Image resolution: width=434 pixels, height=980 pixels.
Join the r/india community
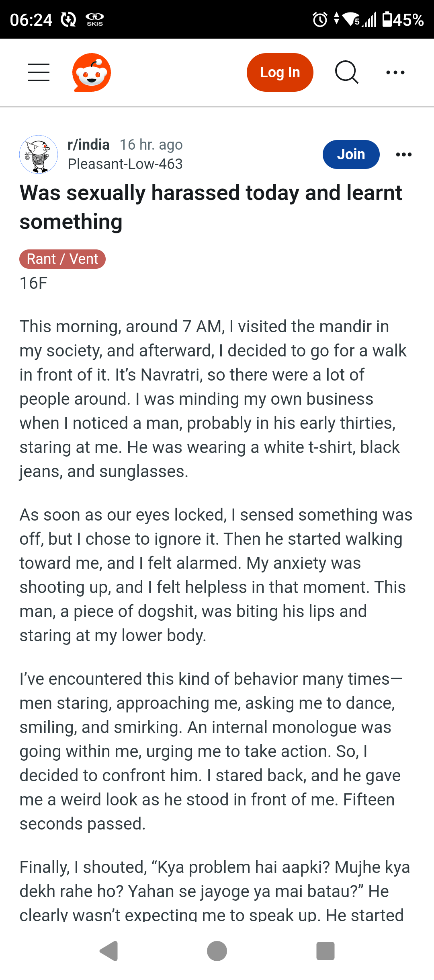351,154
